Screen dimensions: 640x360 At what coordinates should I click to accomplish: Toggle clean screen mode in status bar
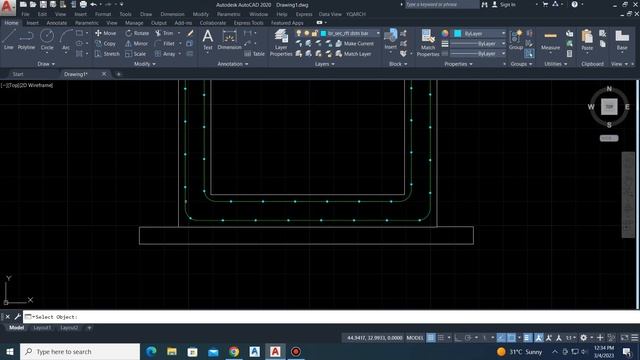(624, 338)
